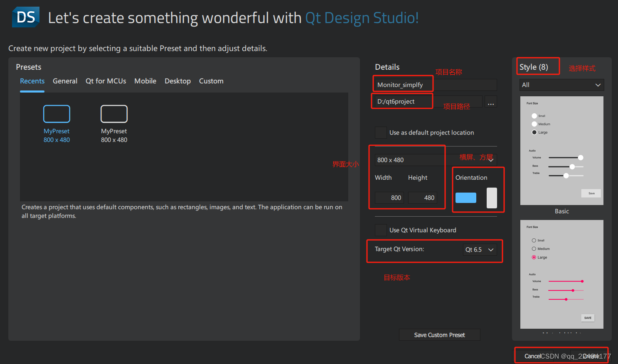Select the blue highlighted MyPreset icon
Viewport: 618px width, 364px height.
pos(57,114)
